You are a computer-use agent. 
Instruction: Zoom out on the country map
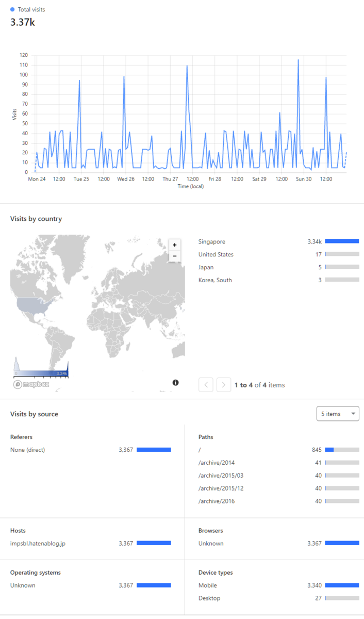[x=175, y=256]
